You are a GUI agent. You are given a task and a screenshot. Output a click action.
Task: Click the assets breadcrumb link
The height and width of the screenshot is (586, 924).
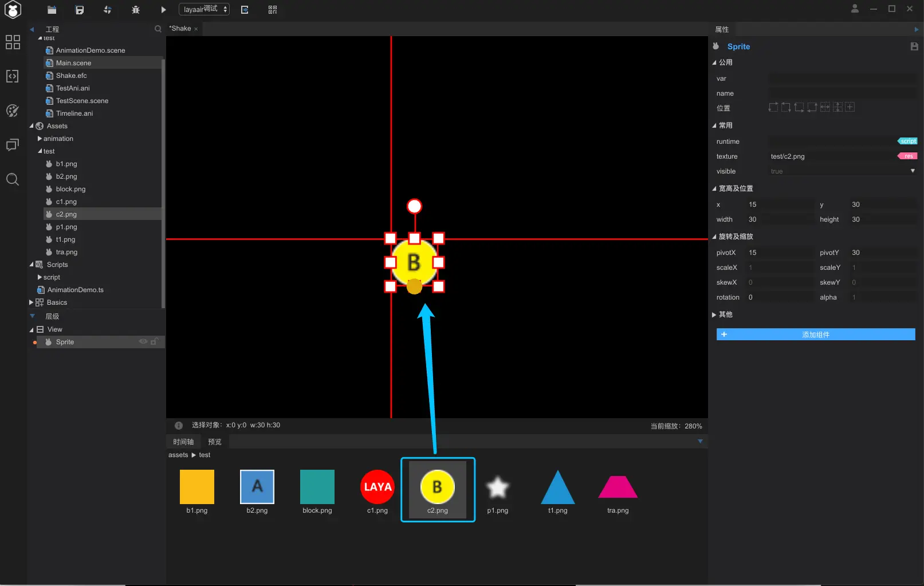(178, 455)
